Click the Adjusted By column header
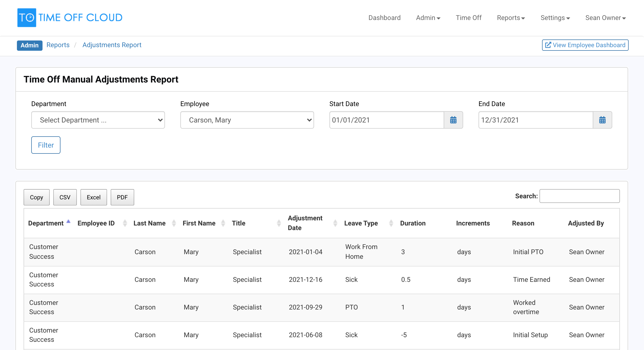644x350 pixels. coord(586,223)
